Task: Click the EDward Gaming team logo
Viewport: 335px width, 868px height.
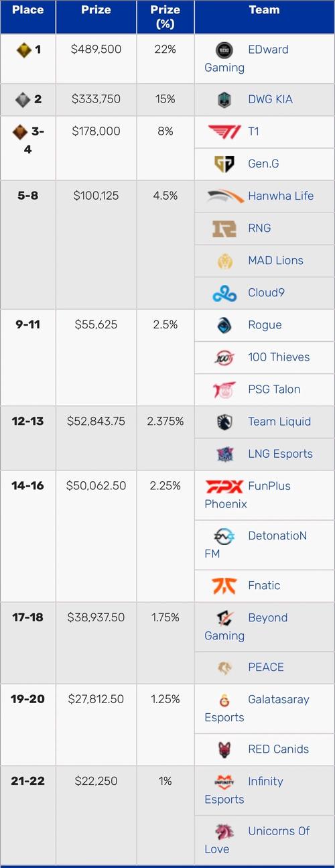Action: (x=224, y=50)
